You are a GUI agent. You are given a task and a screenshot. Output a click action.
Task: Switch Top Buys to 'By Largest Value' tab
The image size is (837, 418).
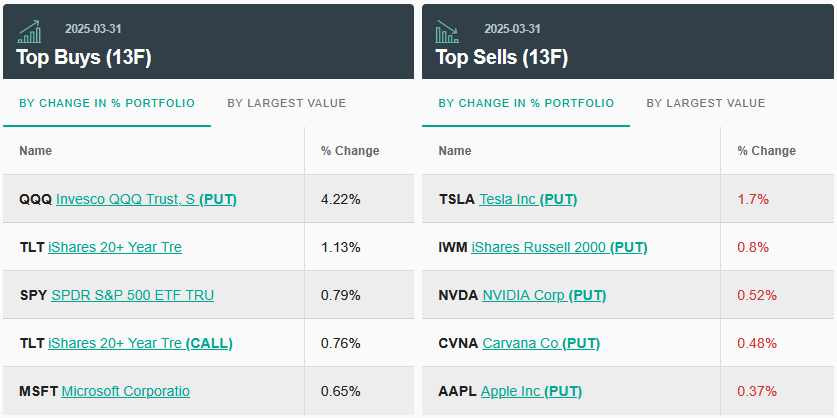click(x=286, y=103)
